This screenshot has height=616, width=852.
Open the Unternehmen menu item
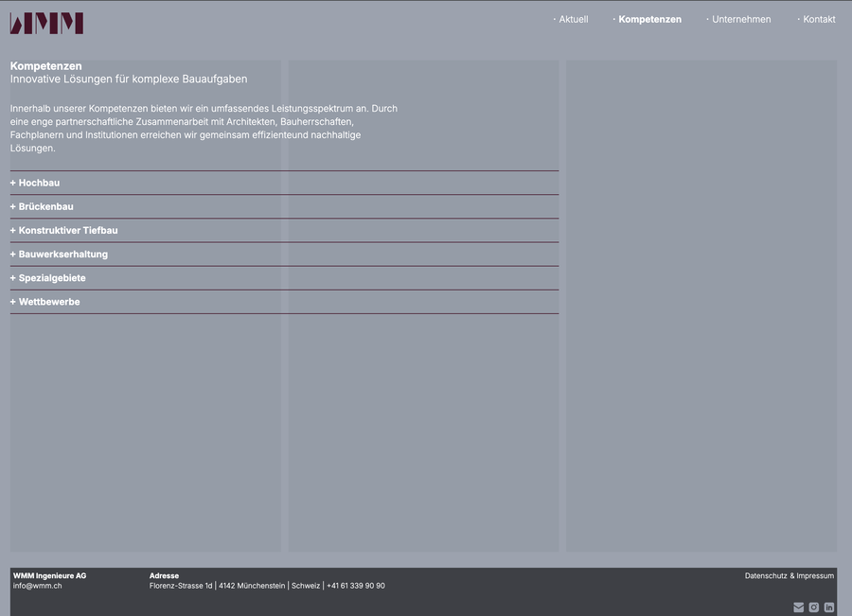741,19
